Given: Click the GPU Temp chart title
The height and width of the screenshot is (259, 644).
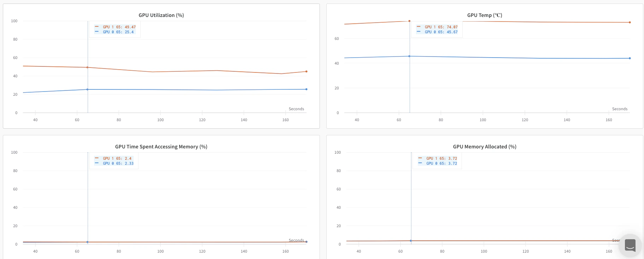Looking at the screenshot, I should coord(484,15).
